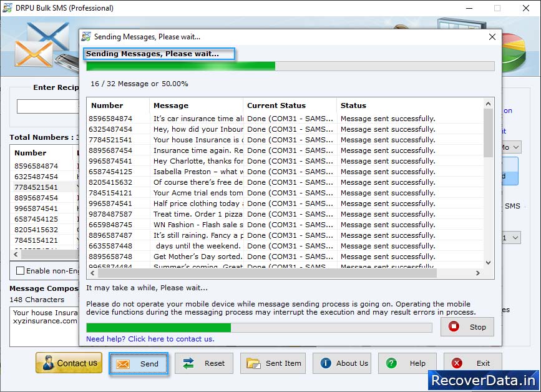
Task: Click the Reset button label
Action: [215, 363]
